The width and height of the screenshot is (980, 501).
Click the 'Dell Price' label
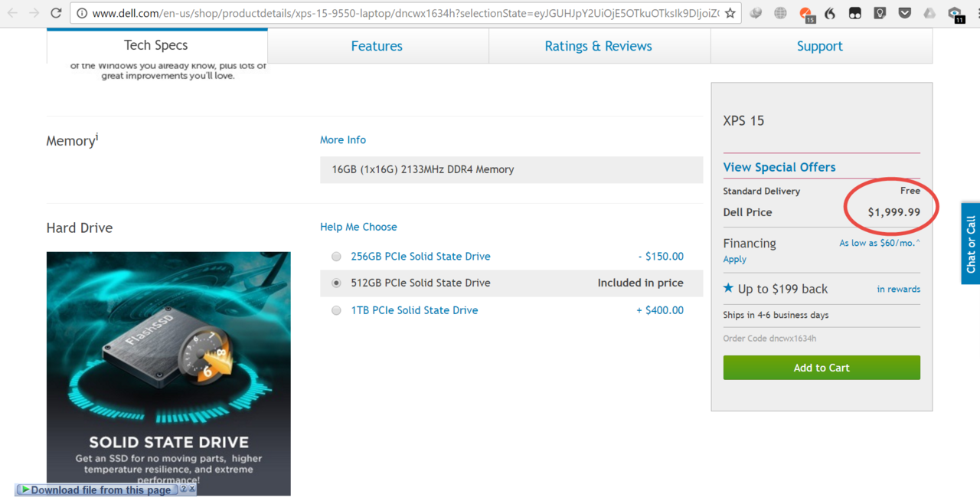[x=747, y=212]
